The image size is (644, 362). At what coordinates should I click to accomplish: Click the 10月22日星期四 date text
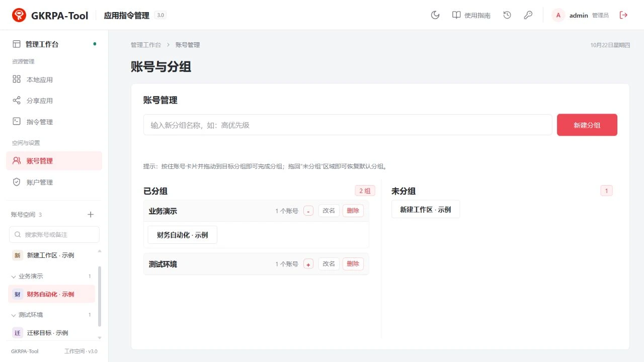[x=610, y=45]
